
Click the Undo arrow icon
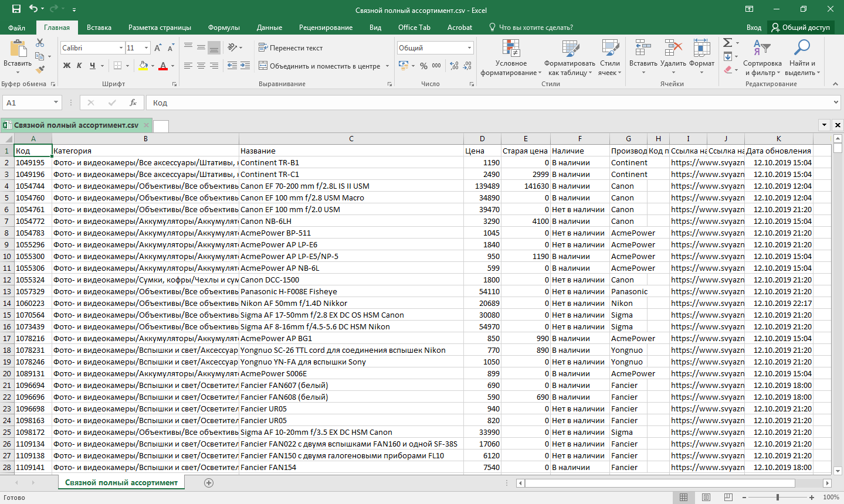click(33, 9)
